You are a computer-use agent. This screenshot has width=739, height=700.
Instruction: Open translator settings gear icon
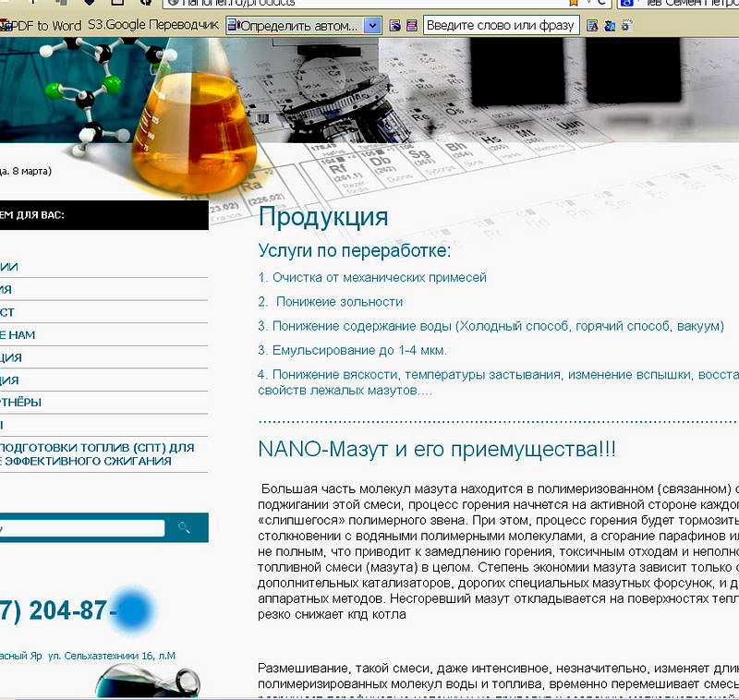(x=626, y=26)
